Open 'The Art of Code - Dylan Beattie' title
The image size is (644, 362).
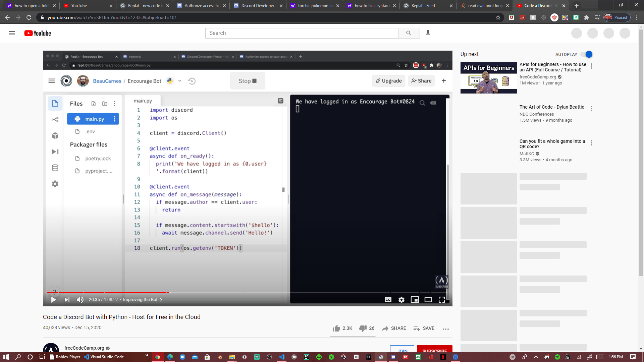pos(552,107)
